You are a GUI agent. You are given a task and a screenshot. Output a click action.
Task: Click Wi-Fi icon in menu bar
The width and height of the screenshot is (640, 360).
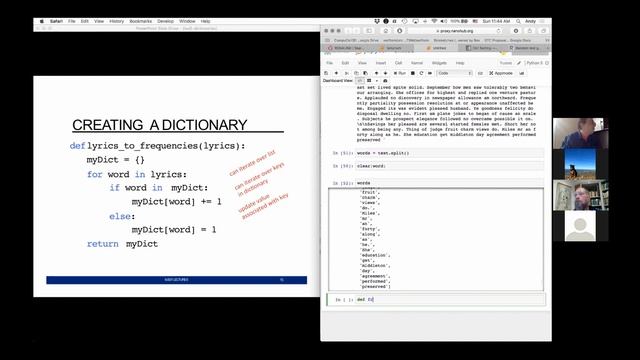tap(434, 21)
